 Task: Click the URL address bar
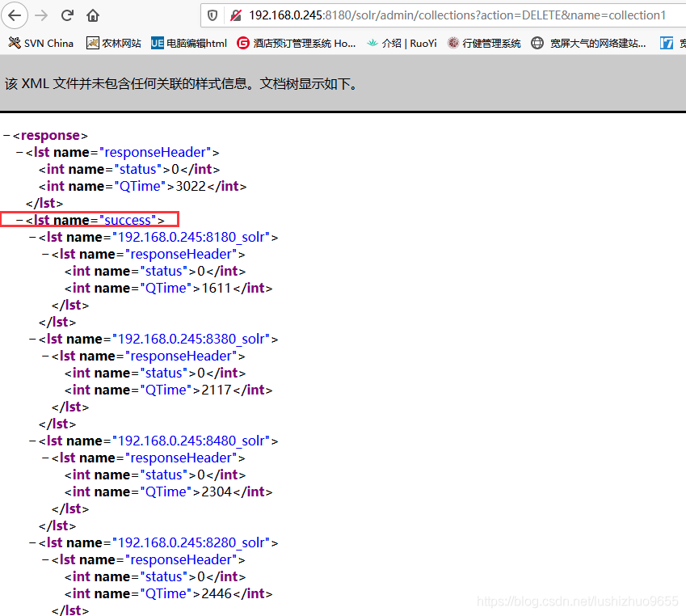coord(452,15)
